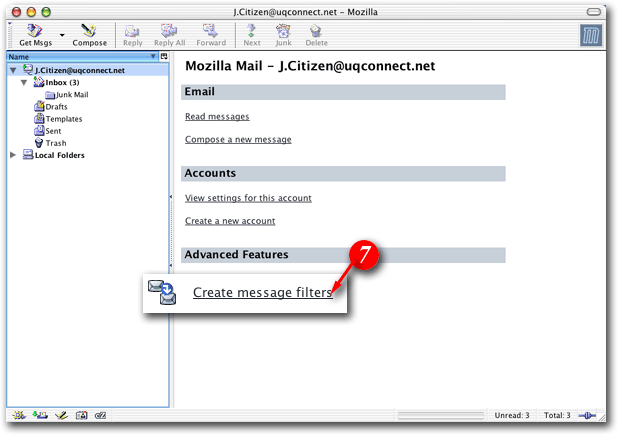Open View settings for this account
618x435 pixels.
[248, 198]
